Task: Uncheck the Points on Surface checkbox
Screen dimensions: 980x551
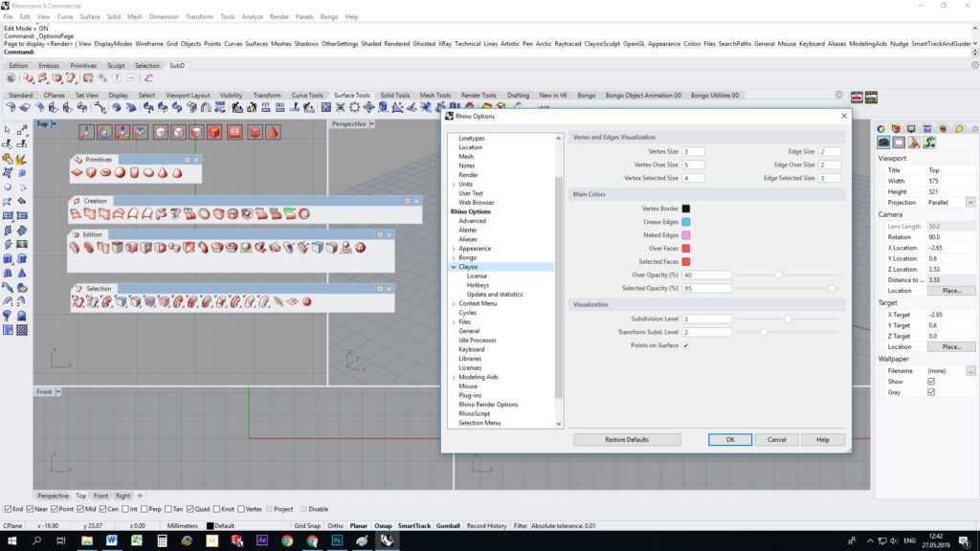Action: pyautogui.click(x=685, y=345)
